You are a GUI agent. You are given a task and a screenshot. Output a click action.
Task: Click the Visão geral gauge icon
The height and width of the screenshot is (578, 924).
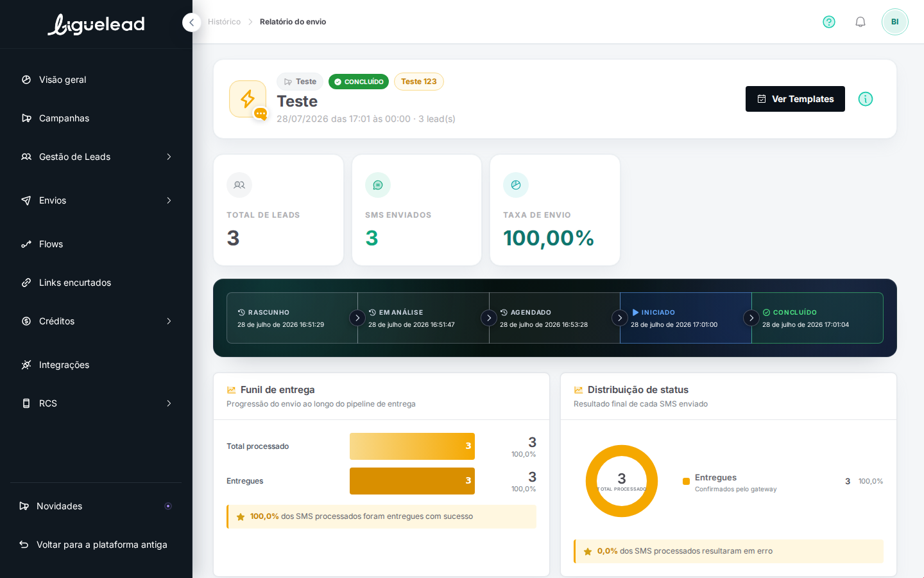tap(26, 80)
